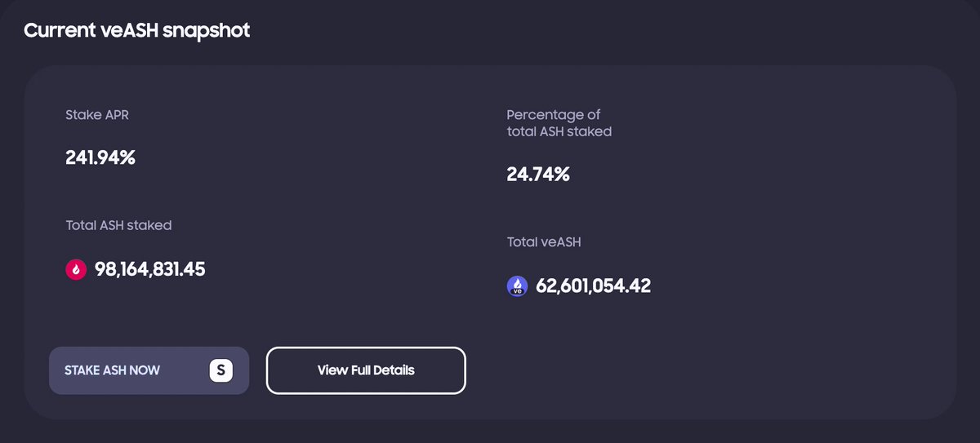Select the Current veASH snapshot heading

(x=136, y=30)
